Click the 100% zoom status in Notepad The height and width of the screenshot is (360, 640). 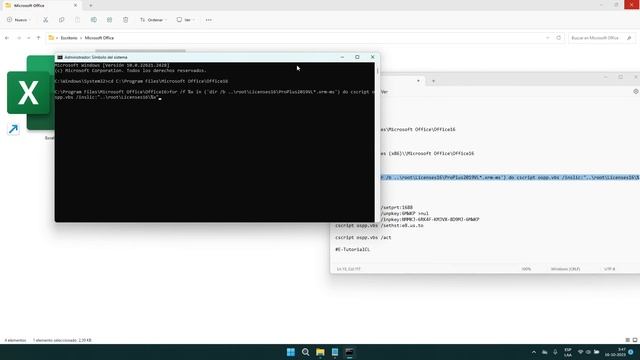pyautogui.click(x=526, y=269)
